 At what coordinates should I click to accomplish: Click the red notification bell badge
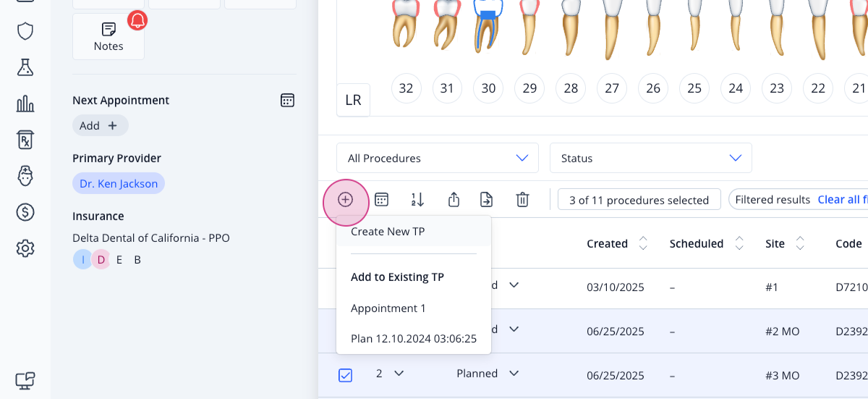tap(137, 20)
